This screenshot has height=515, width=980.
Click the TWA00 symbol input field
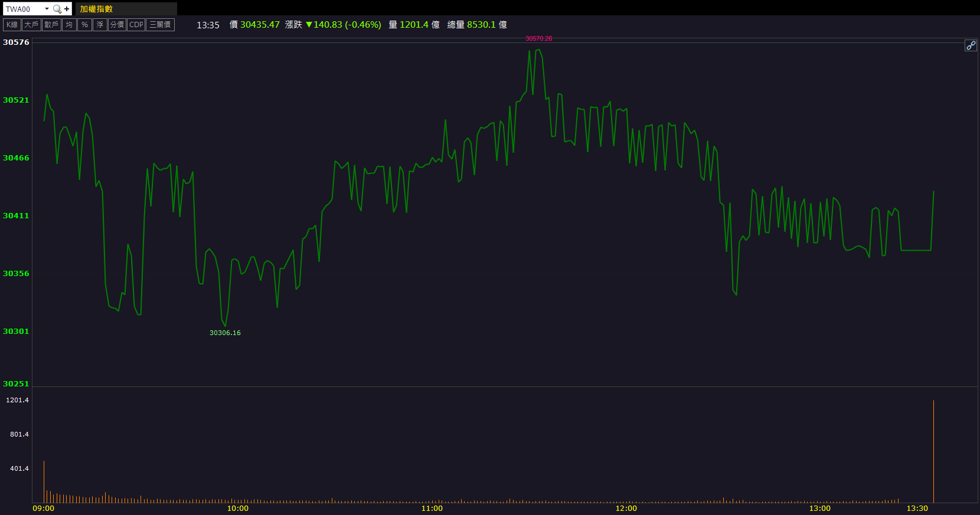click(x=24, y=9)
